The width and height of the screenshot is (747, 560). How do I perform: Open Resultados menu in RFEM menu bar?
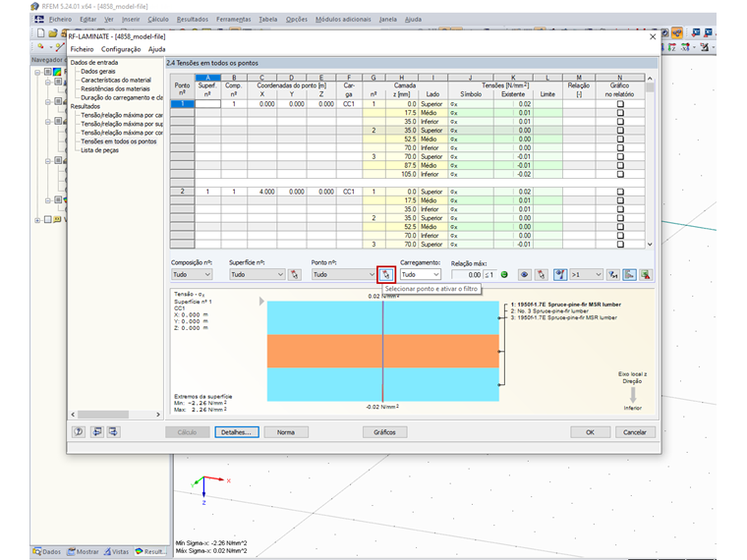tap(193, 19)
